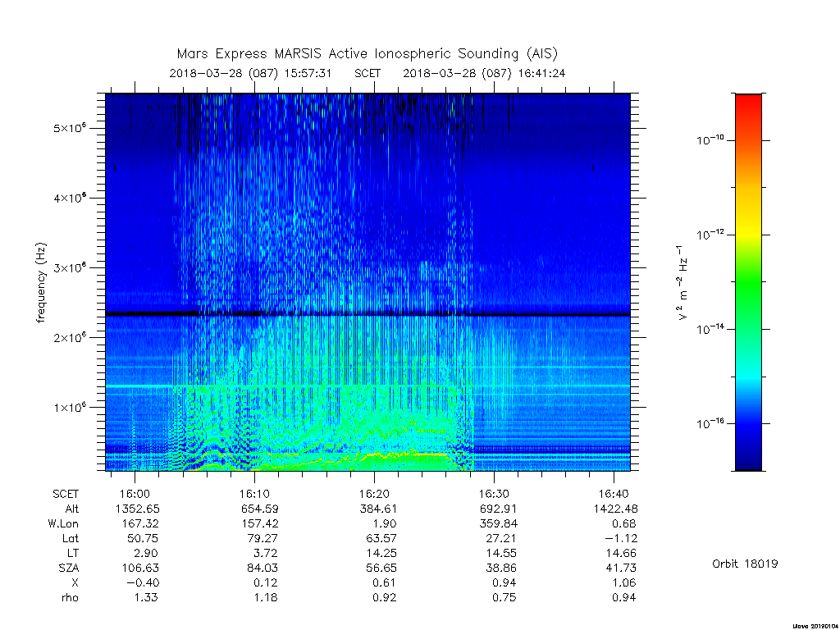Click the rho value '0.75'
This screenshot has height=630, width=840.
pos(504,597)
